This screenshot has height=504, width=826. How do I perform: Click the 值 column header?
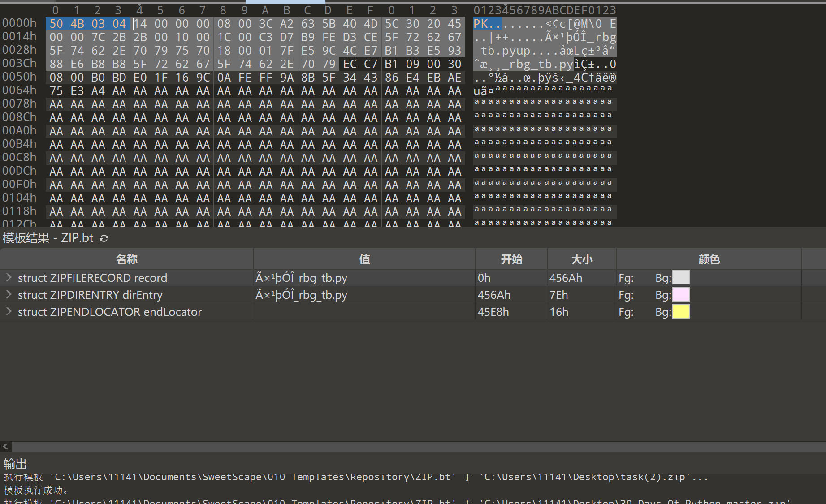(x=364, y=259)
